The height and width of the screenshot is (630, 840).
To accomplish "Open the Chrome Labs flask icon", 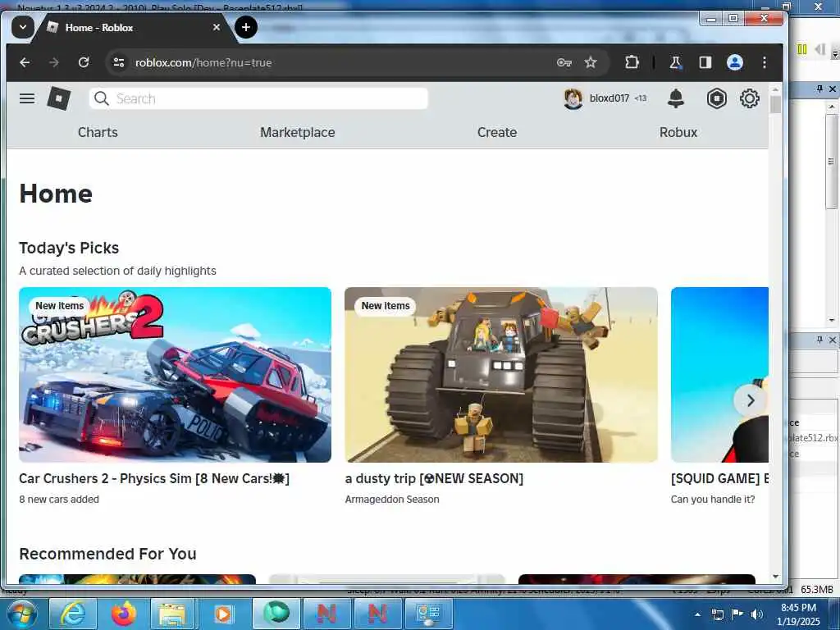I will [676, 62].
